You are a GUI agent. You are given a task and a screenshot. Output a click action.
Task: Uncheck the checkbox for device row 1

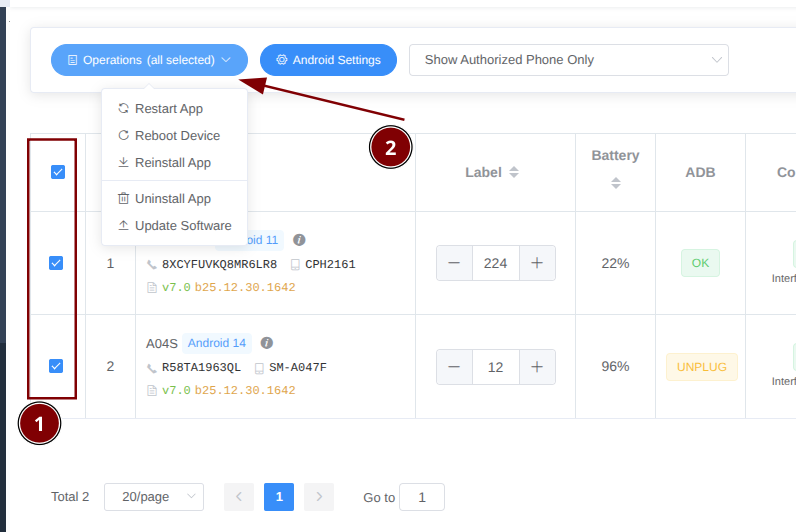click(56, 263)
